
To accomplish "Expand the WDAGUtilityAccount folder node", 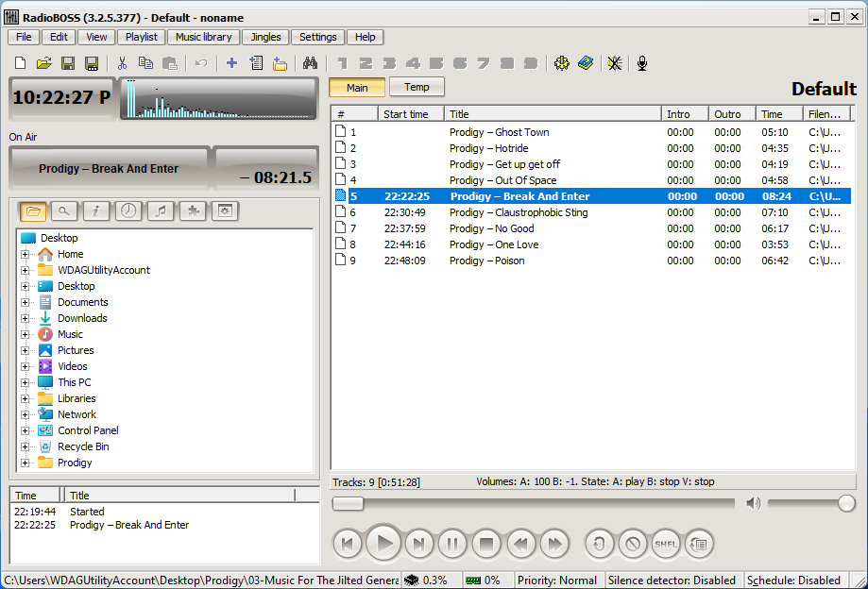I will coord(25,271).
